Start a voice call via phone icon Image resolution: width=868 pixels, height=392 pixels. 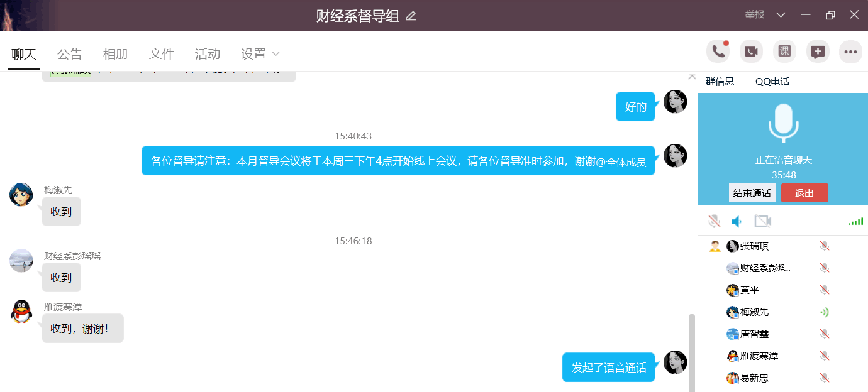[718, 52]
